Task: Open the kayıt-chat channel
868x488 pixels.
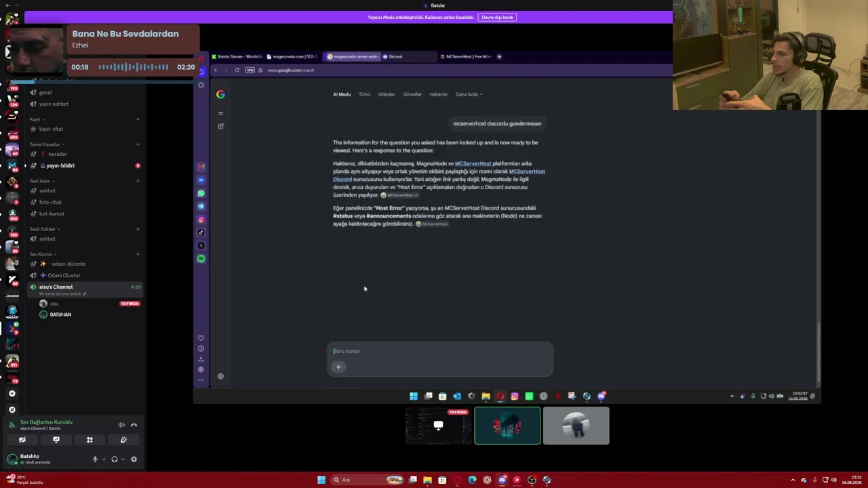Action: click(85, 129)
